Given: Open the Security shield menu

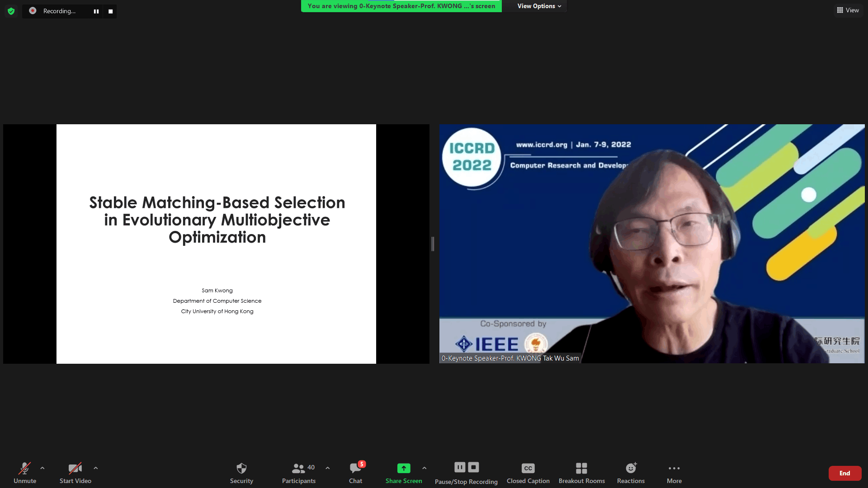Looking at the screenshot, I should pos(241,473).
